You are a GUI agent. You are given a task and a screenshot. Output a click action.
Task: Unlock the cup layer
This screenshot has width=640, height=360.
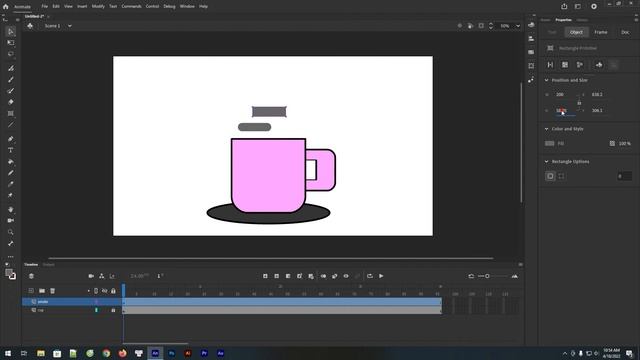tap(113, 310)
